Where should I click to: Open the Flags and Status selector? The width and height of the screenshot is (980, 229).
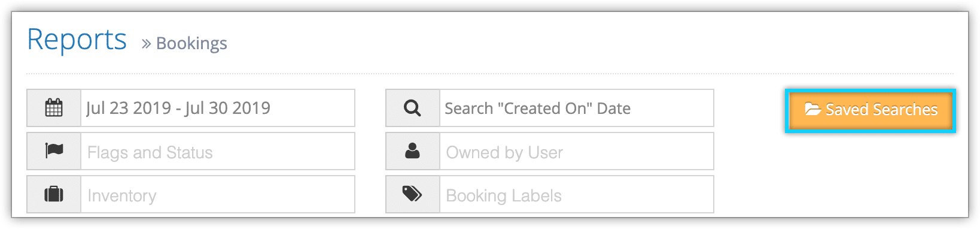click(218, 151)
